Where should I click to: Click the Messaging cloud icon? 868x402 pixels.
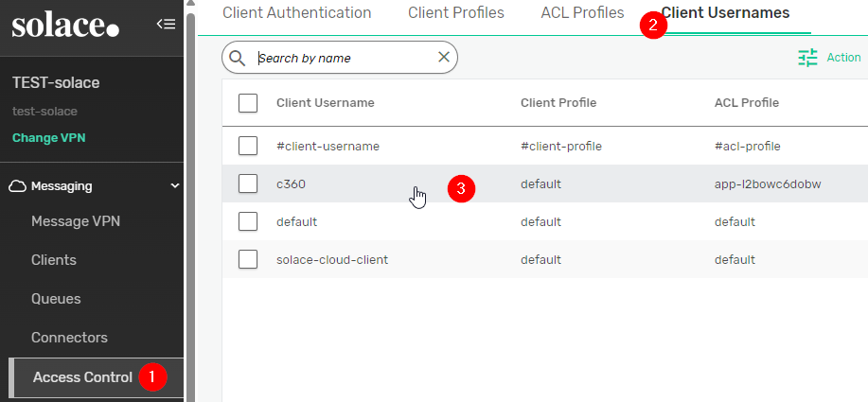point(17,186)
